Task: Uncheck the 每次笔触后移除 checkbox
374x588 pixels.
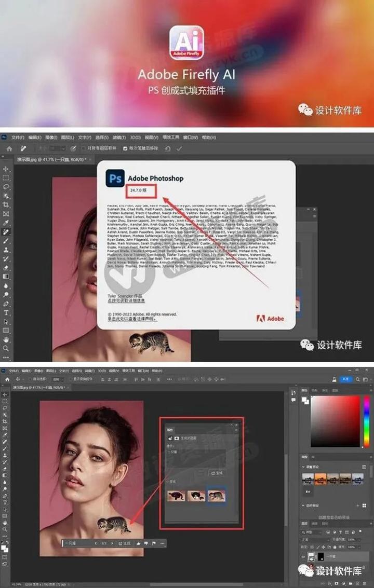Action: tap(124, 148)
